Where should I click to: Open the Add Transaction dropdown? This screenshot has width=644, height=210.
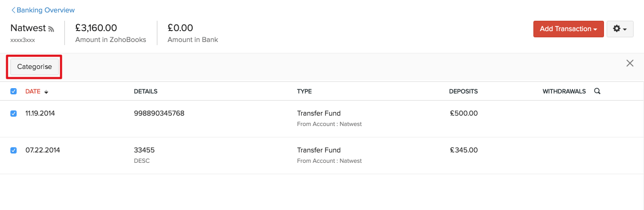(x=568, y=29)
